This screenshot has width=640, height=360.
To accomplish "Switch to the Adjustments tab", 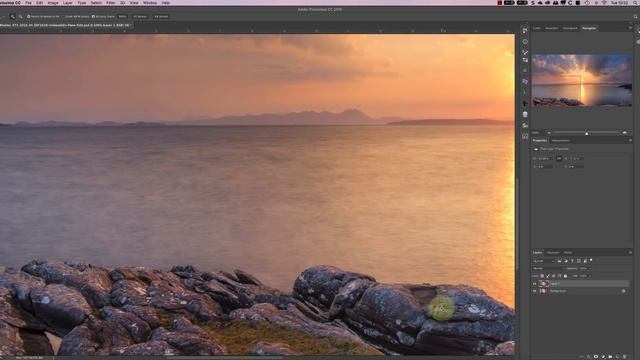I will click(561, 140).
